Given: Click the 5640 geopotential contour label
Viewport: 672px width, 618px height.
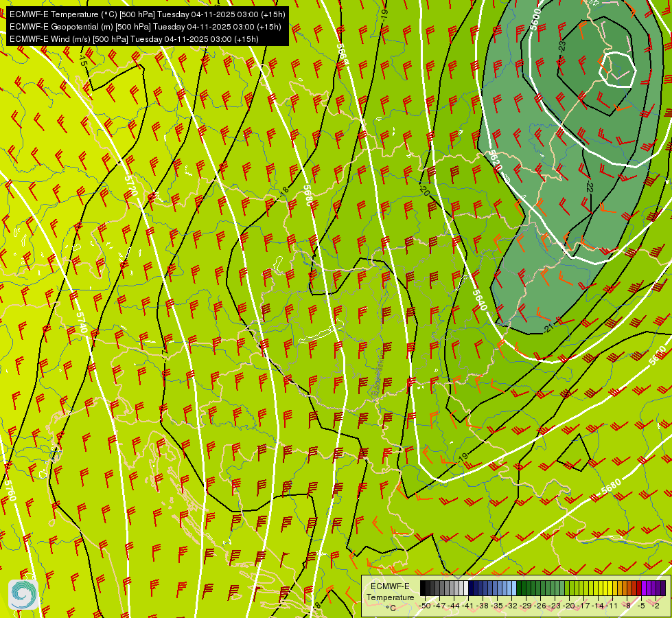Looking at the screenshot, I should tap(480, 300).
